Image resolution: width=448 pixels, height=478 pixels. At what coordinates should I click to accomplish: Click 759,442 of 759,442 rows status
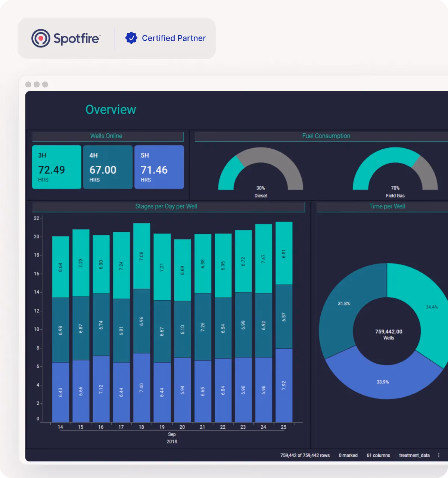coord(305,455)
